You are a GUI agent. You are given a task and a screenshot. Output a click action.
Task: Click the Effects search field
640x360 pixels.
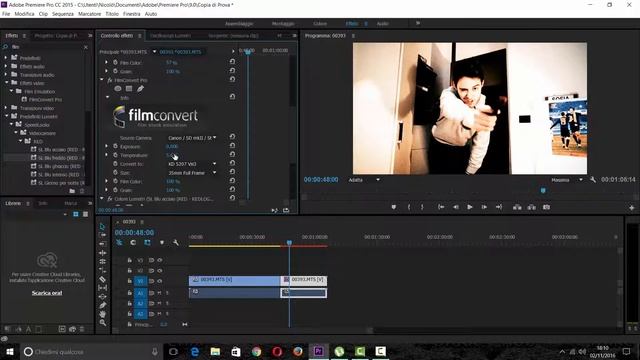tap(45, 47)
